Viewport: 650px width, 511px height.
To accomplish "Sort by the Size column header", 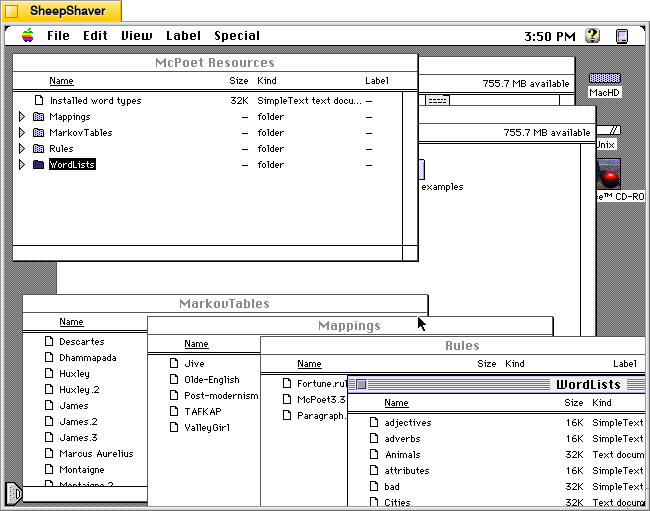I will click(238, 81).
